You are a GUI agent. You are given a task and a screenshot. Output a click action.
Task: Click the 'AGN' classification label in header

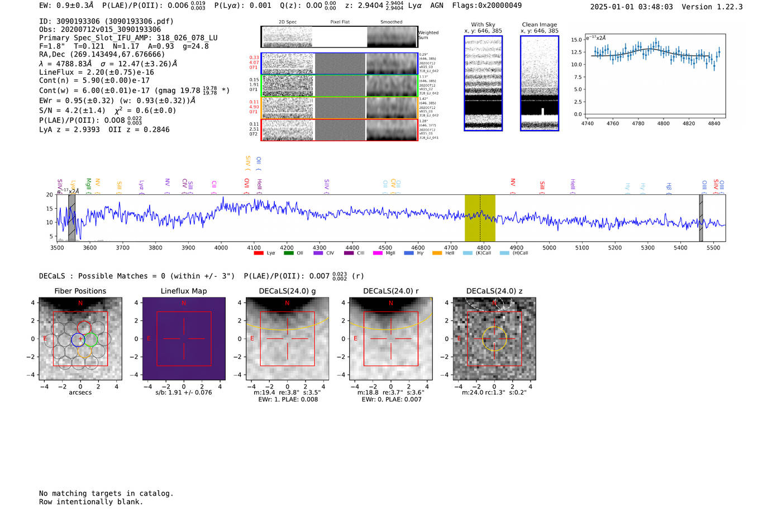pos(437,6)
